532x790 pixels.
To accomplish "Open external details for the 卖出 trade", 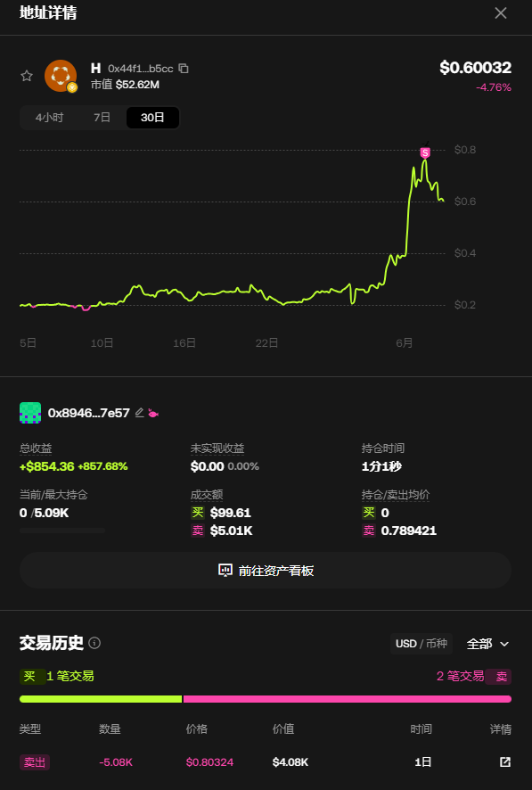I will [505, 761].
